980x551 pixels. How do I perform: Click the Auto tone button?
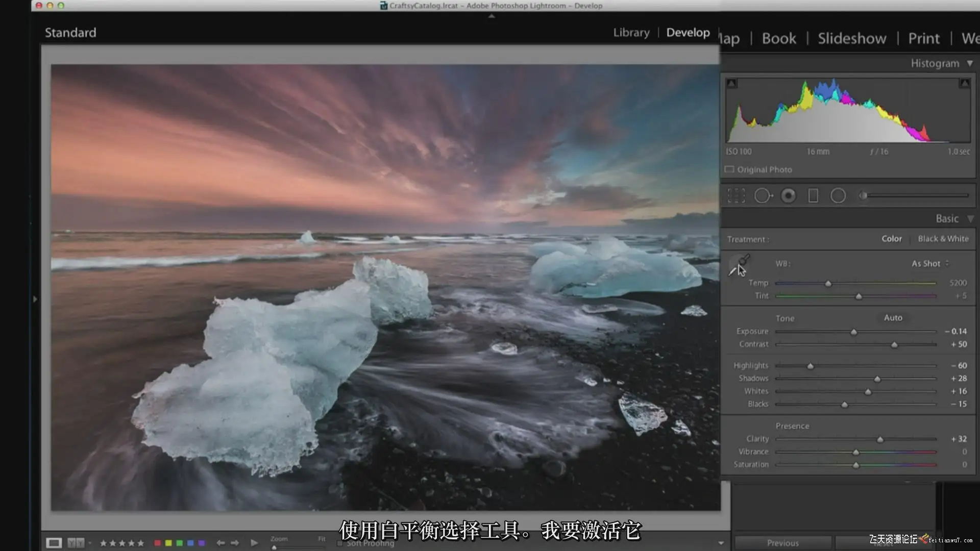point(893,318)
